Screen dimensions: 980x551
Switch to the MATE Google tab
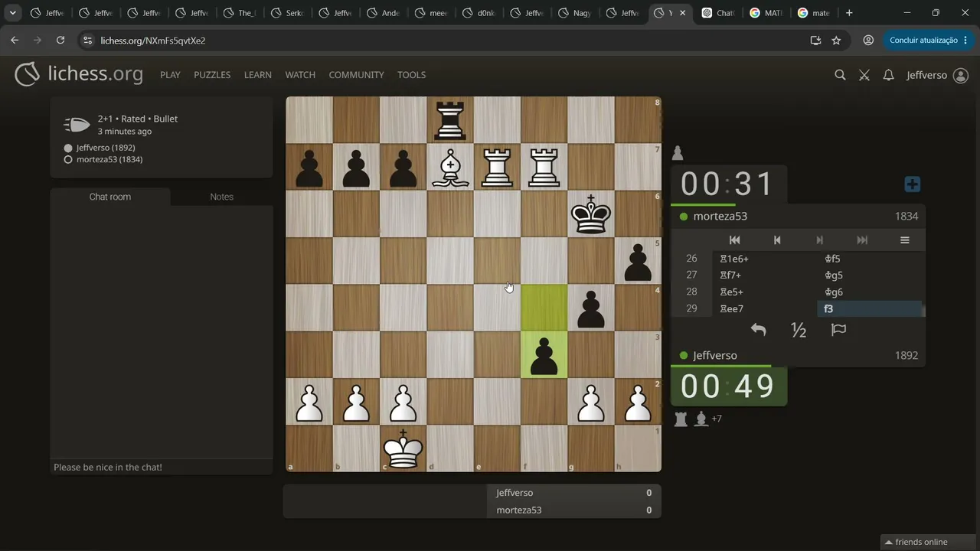click(x=766, y=13)
